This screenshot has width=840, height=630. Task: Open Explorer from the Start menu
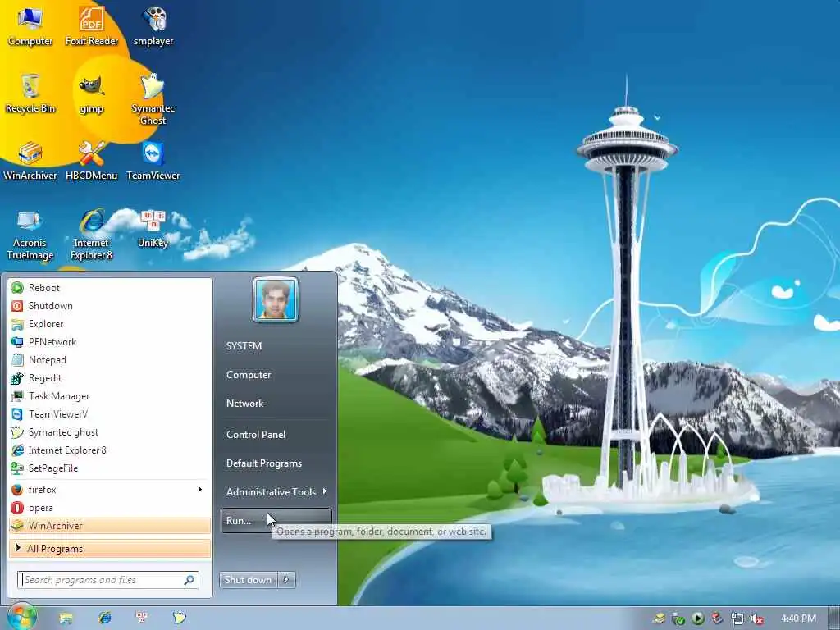click(x=110, y=324)
